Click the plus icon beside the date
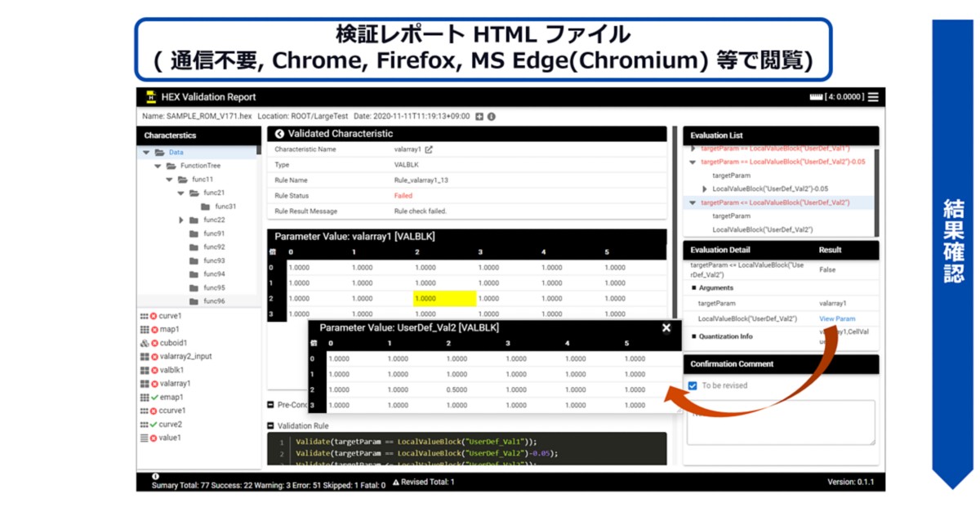 (x=479, y=117)
